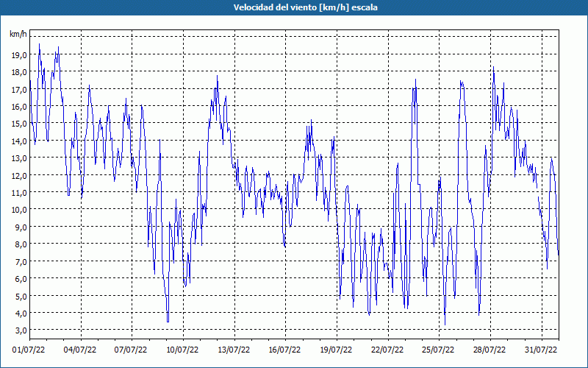588x368 pixels.
Task: Click the 16/07/22 date label
Action: (284, 350)
